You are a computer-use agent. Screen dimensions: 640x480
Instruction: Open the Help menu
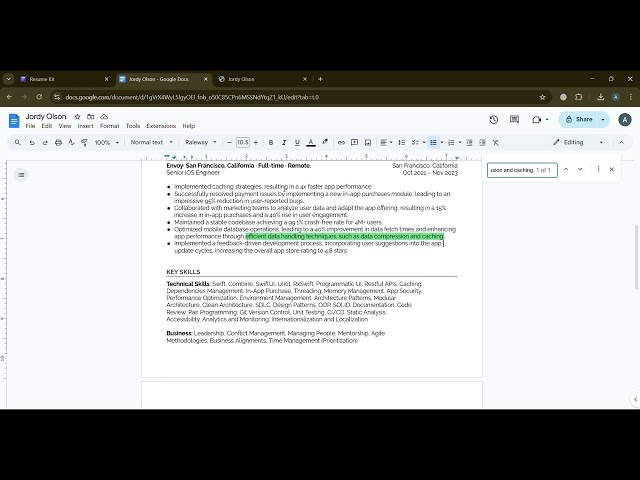coord(189,126)
